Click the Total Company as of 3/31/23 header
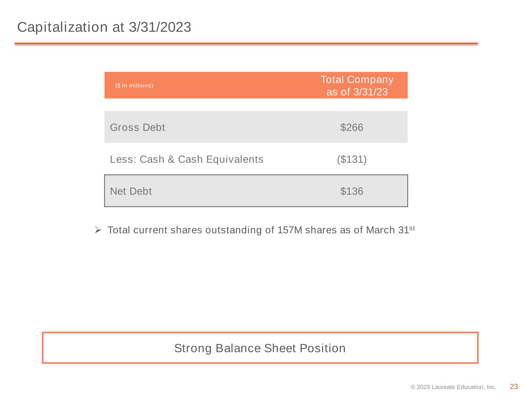532x399 pixels. click(x=357, y=85)
